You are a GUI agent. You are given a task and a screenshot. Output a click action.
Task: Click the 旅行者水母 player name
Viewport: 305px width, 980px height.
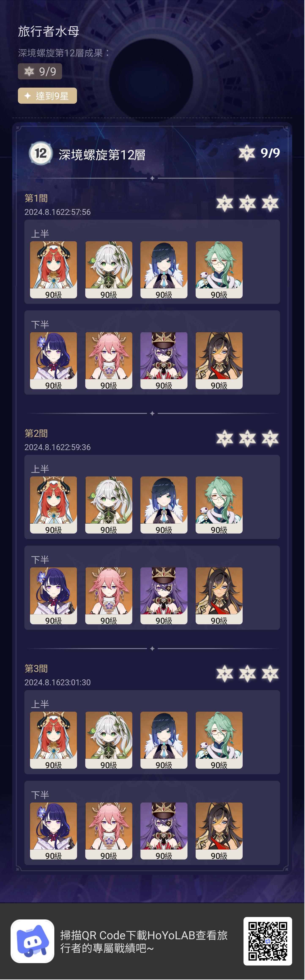(x=48, y=31)
